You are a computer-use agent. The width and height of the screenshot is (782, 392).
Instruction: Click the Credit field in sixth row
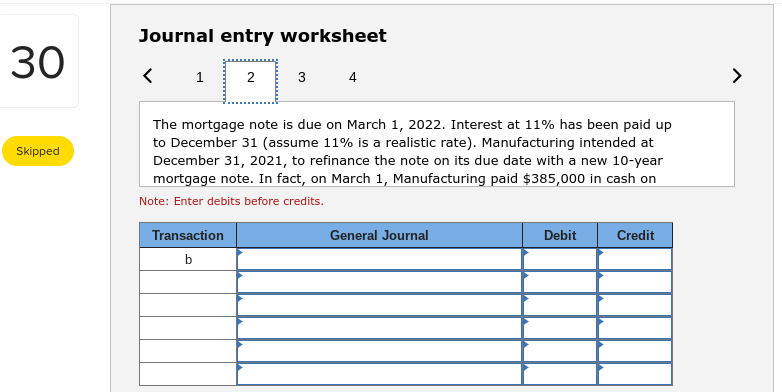(635, 374)
